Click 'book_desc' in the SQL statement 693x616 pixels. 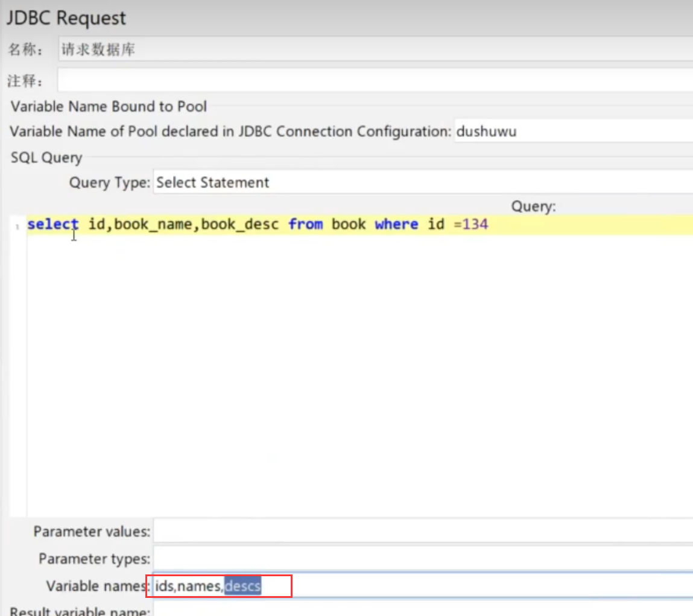click(240, 224)
